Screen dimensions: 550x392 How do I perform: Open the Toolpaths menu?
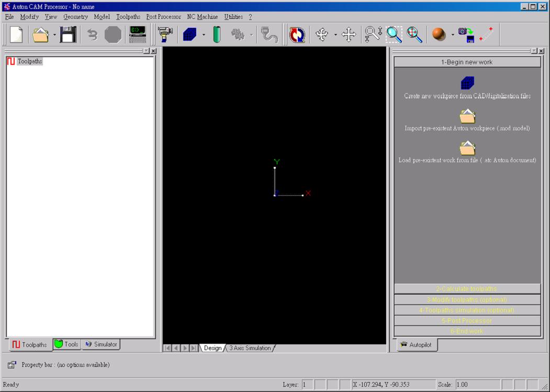[128, 17]
